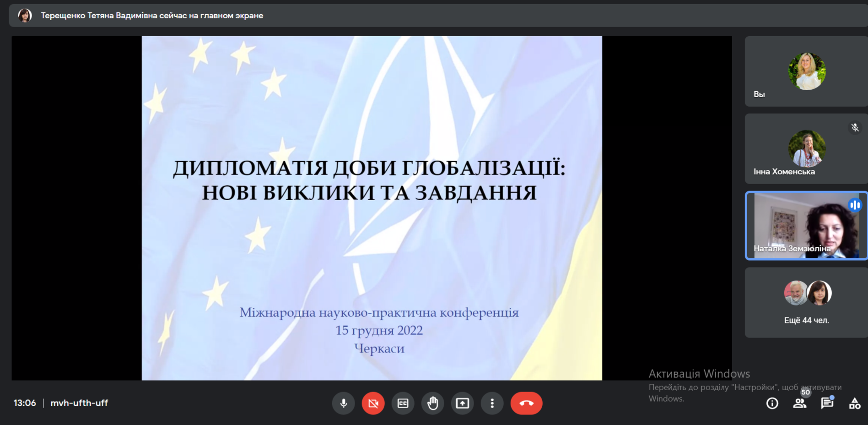Mute the microphone in the call bar
Screen dimensions: 868x425
tap(343, 403)
